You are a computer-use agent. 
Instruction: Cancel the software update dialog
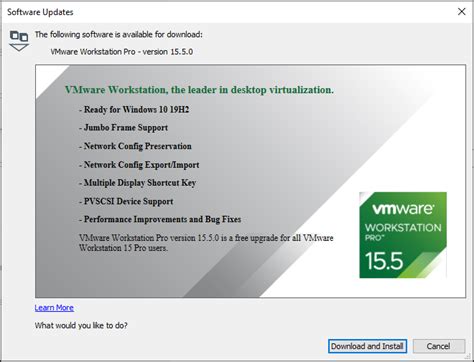coord(439,346)
